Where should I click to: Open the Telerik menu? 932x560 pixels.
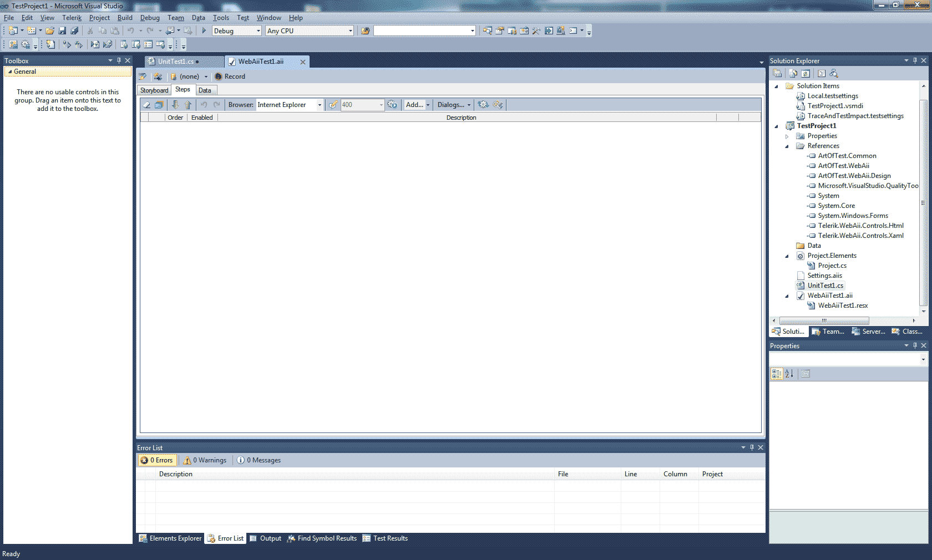tap(72, 18)
